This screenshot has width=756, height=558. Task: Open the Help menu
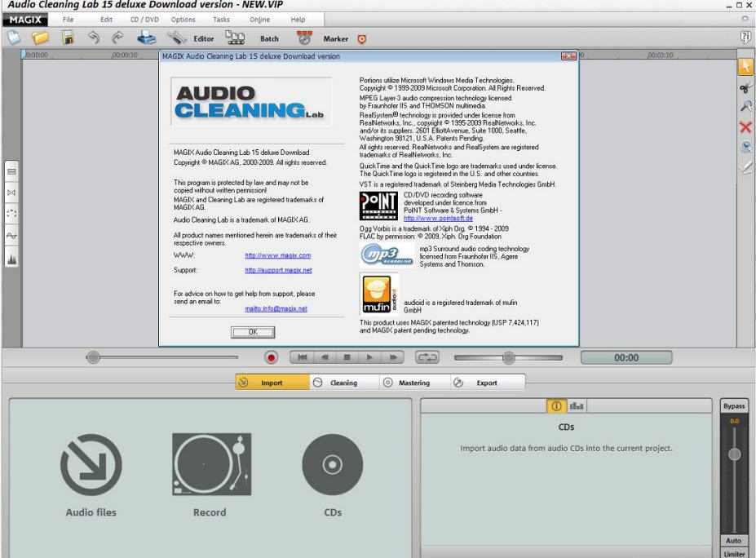298,20
